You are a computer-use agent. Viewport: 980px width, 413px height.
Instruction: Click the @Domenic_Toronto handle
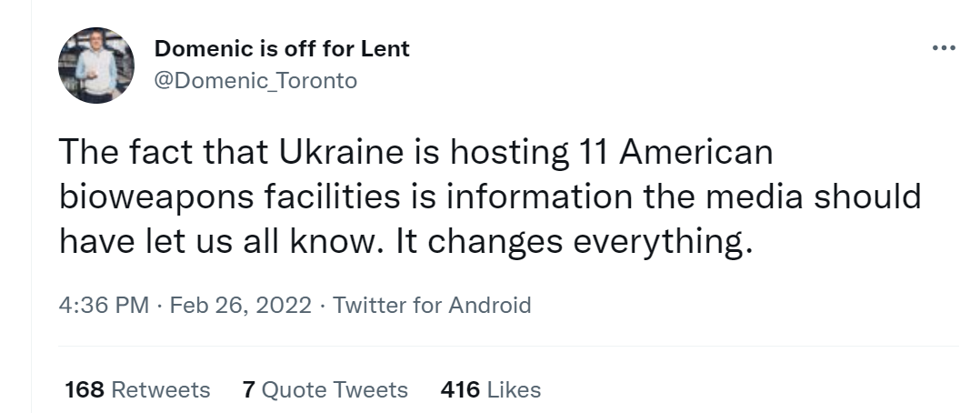(x=255, y=81)
